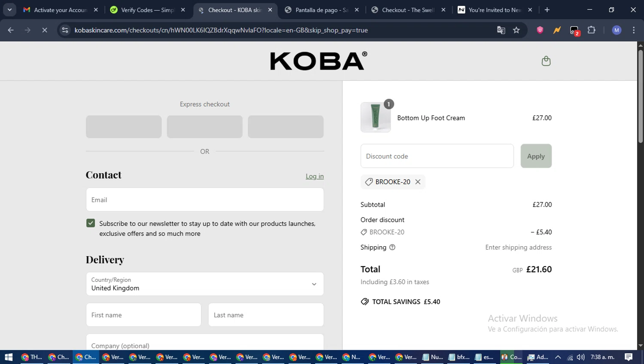Open the N... Chrome taskbar item
644x364 pixels.
click(x=351, y=357)
